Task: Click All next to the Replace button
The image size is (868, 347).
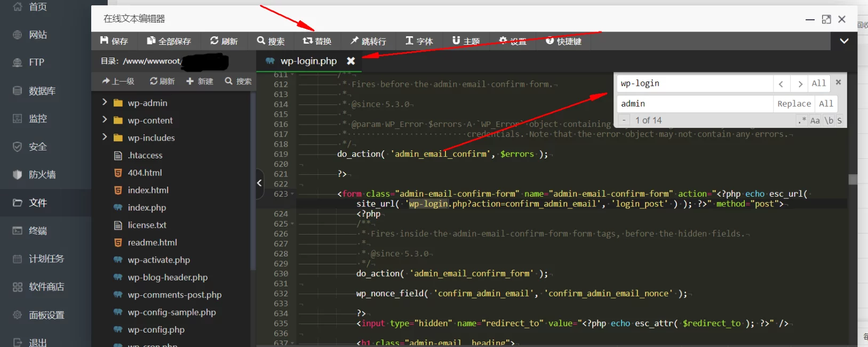Action: pyautogui.click(x=826, y=103)
